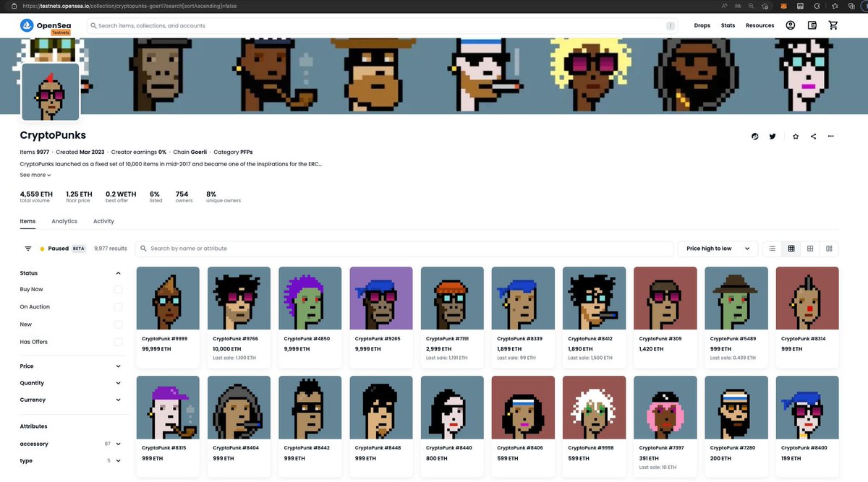The image size is (868, 482).
Task: Switch to the Items tab
Action: (x=27, y=221)
